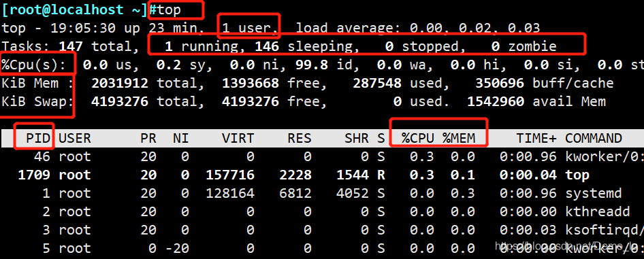Click the -20 nice value of PID 5

176,248
